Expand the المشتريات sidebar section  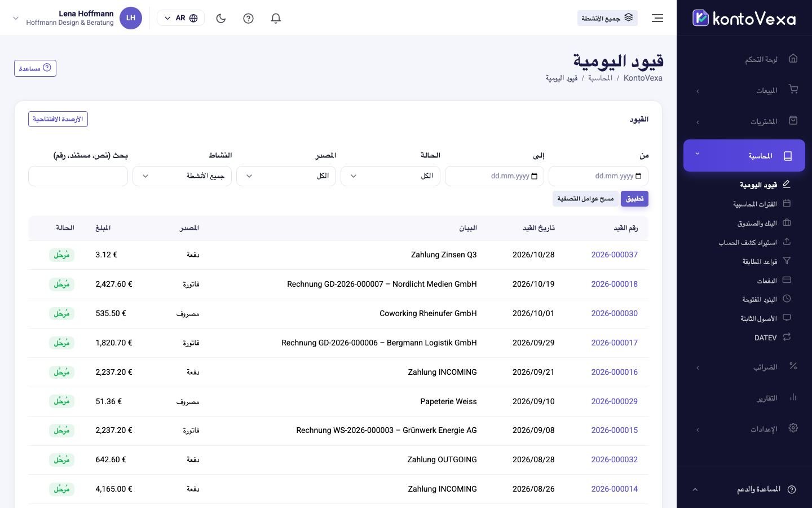click(744, 121)
